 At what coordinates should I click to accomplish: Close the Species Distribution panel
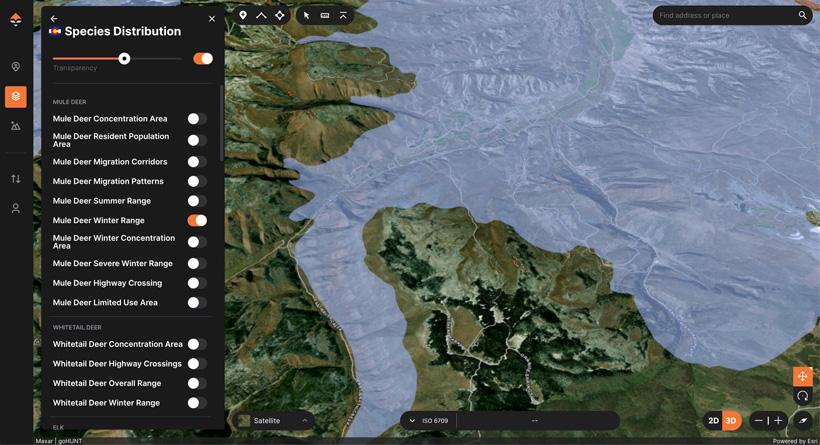click(x=212, y=19)
